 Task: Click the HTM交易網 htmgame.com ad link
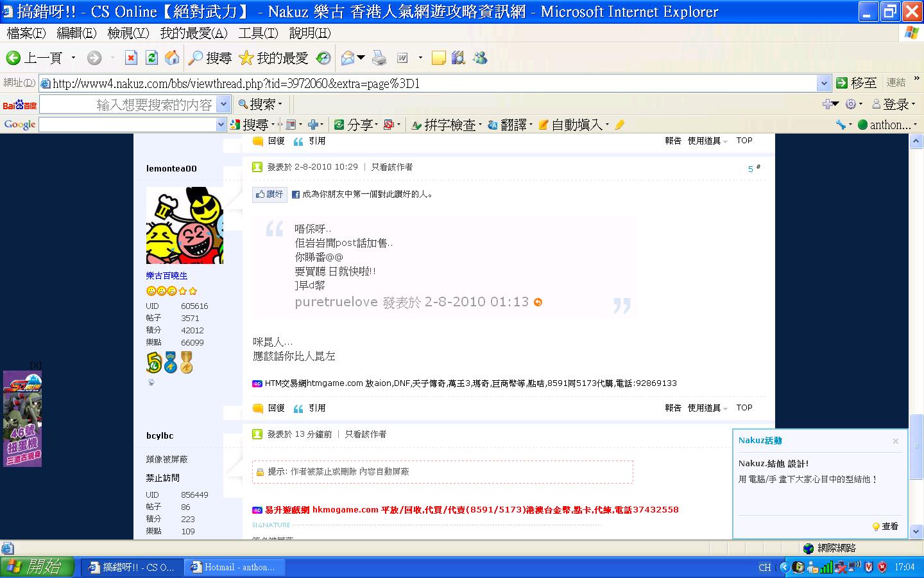point(470,383)
